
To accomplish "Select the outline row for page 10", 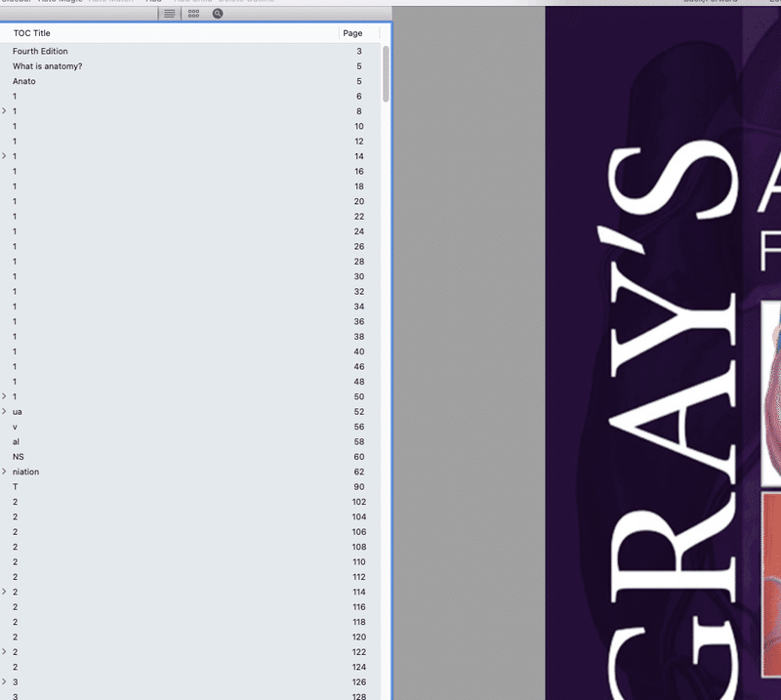I will pos(190,126).
